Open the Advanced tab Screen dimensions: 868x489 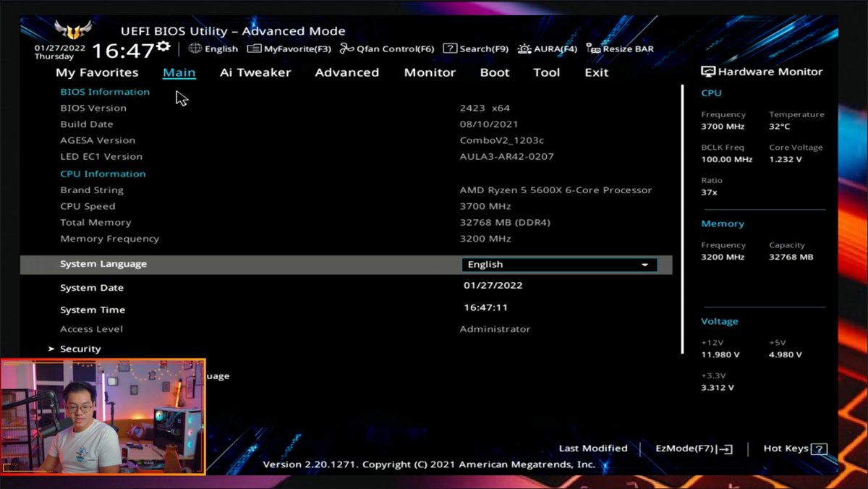point(347,72)
